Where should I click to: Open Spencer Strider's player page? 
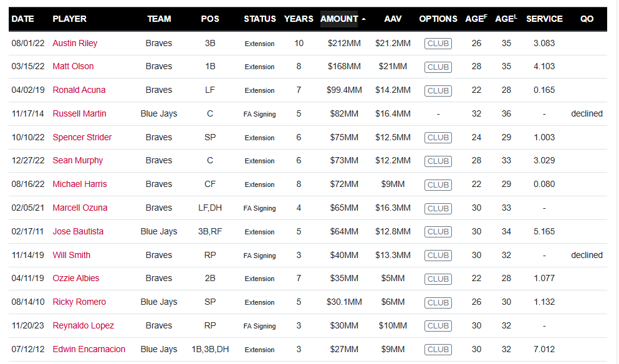(x=82, y=138)
